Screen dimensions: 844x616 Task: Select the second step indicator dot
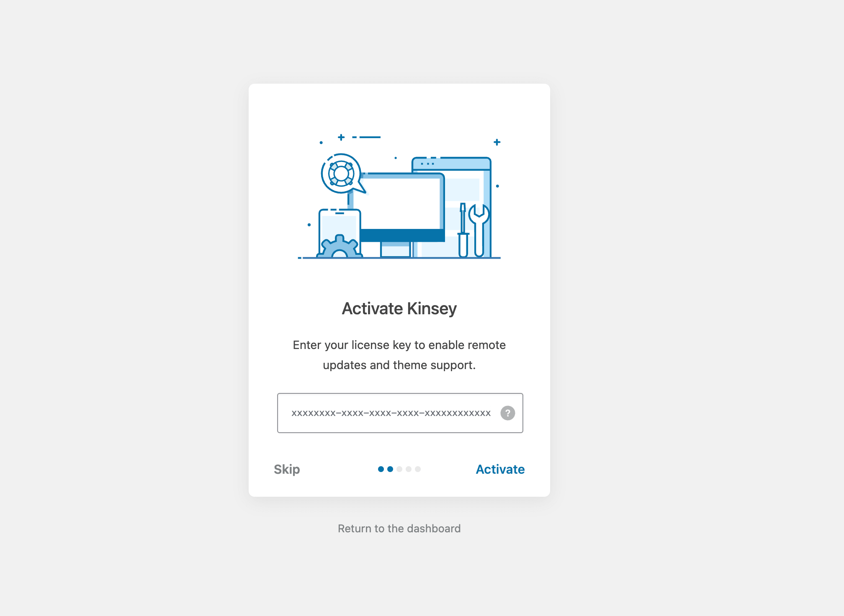pos(390,469)
